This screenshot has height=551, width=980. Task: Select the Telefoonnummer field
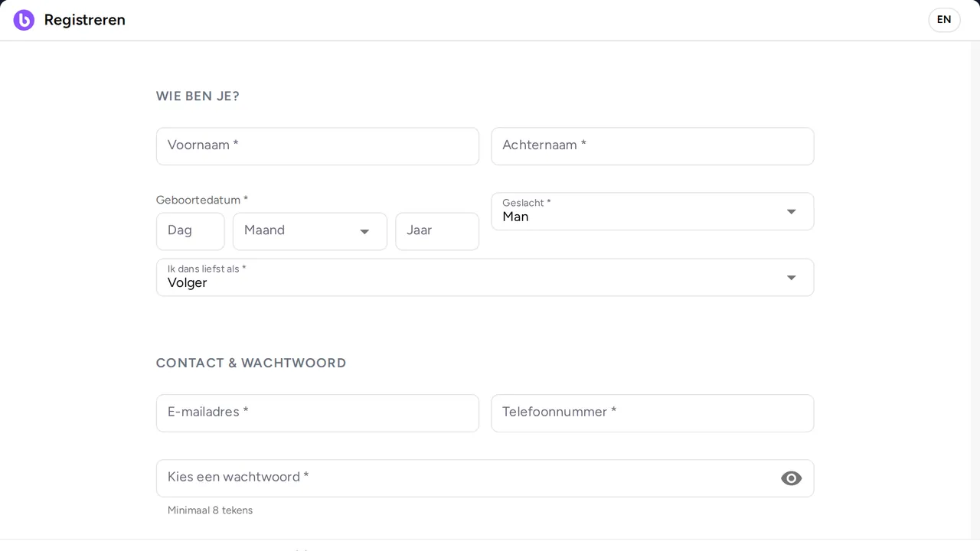click(652, 413)
